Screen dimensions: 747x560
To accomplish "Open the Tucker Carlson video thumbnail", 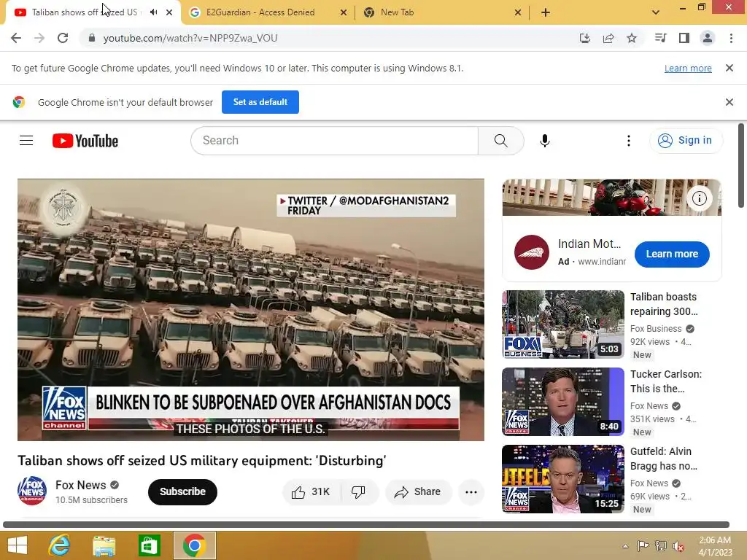I will (x=562, y=402).
